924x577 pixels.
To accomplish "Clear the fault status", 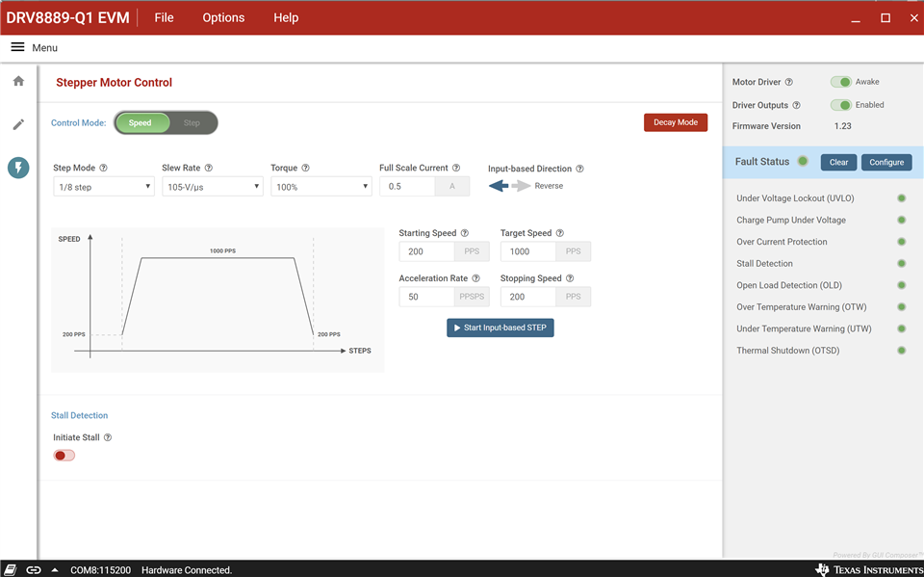I will point(838,162).
